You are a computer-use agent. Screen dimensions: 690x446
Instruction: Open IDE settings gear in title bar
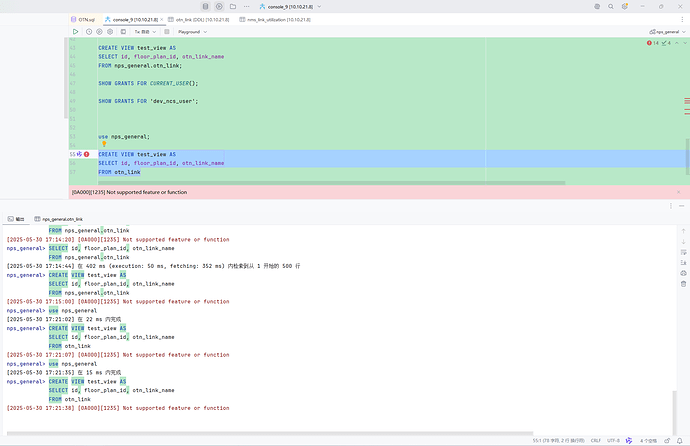pos(625,7)
